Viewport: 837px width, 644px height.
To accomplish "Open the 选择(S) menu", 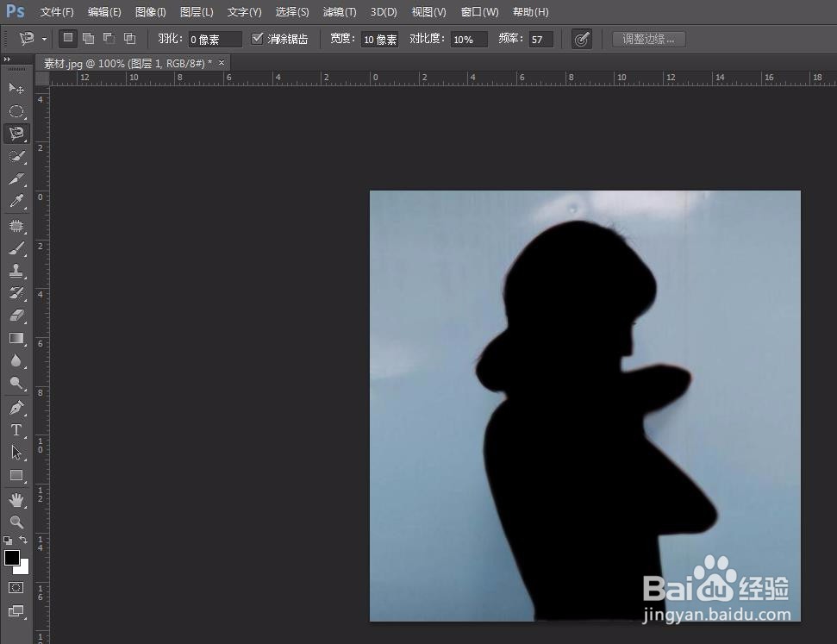I will pos(292,12).
